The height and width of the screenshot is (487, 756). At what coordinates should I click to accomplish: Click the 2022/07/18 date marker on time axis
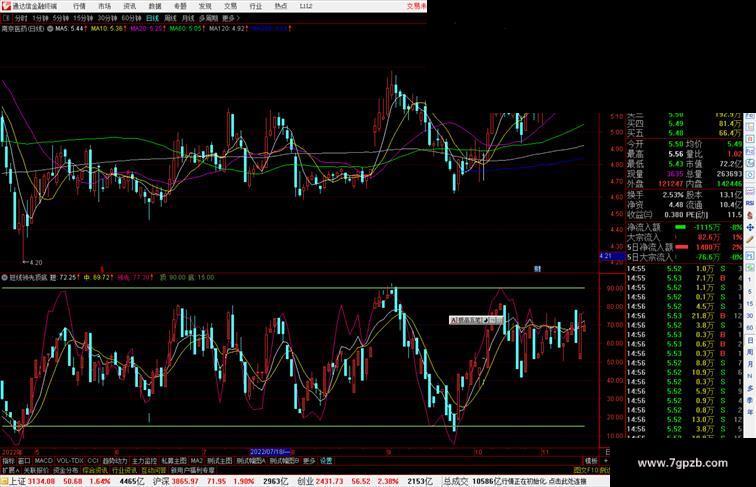click(270, 452)
